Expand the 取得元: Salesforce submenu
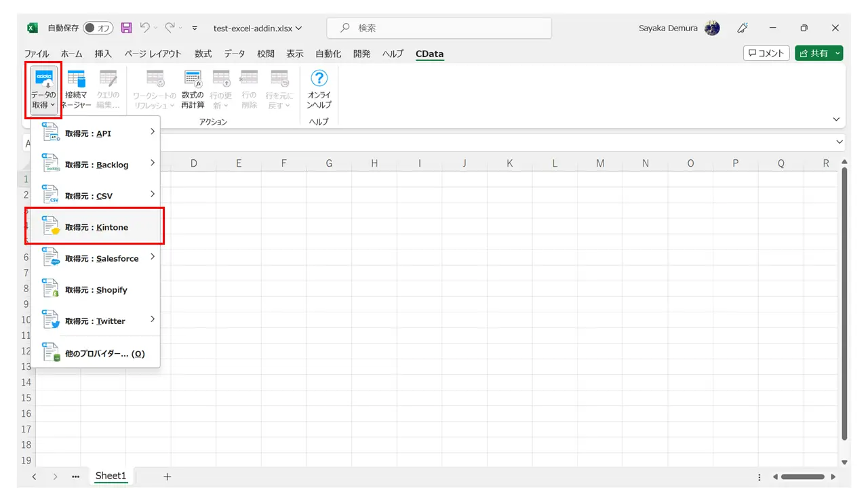The width and height of the screenshot is (868, 488). [95, 258]
